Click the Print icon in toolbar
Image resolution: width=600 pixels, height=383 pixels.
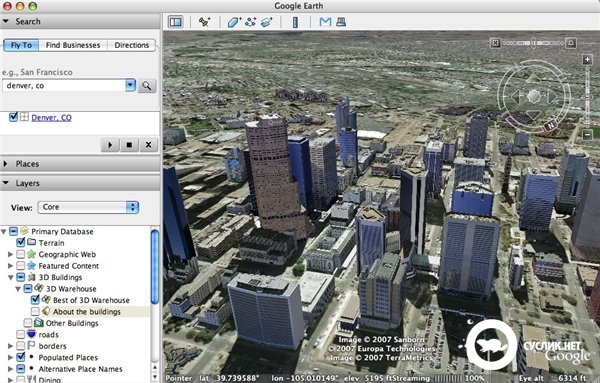pyautogui.click(x=341, y=22)
